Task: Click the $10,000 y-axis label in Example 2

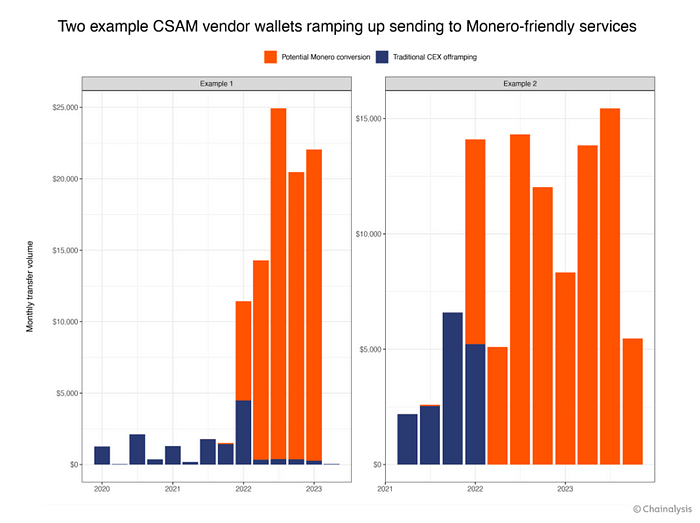Action: click(369, 234)
